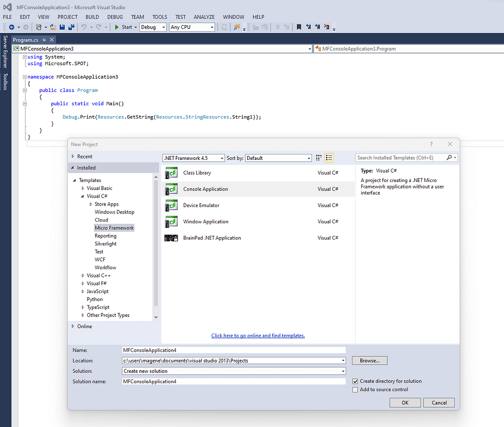Click the Navigate Backward arrow icon
The height and width of the screenshot is (427, 504).
coord(11,27)
